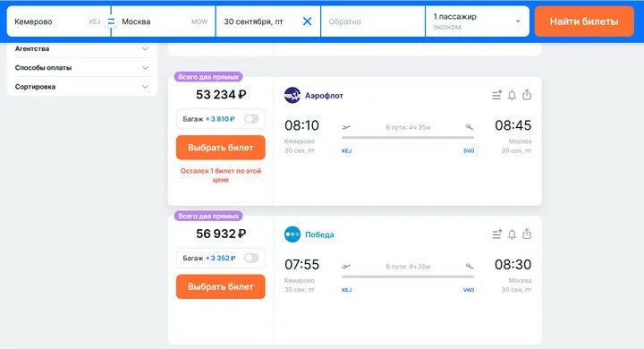This screenshot has height=349, width=644.
Task: Subscribe to Аэрофлот ticket price alerts via bell
Action: point(512,95)
